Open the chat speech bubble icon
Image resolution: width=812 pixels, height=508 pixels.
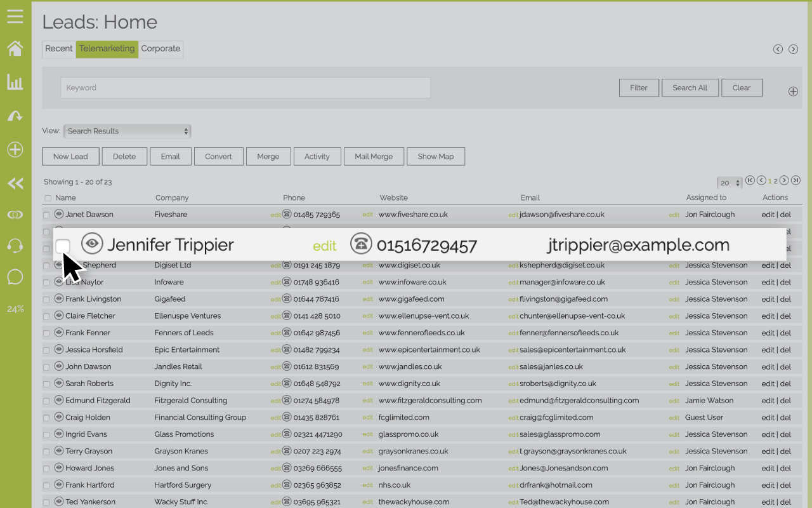coord(15,276)
